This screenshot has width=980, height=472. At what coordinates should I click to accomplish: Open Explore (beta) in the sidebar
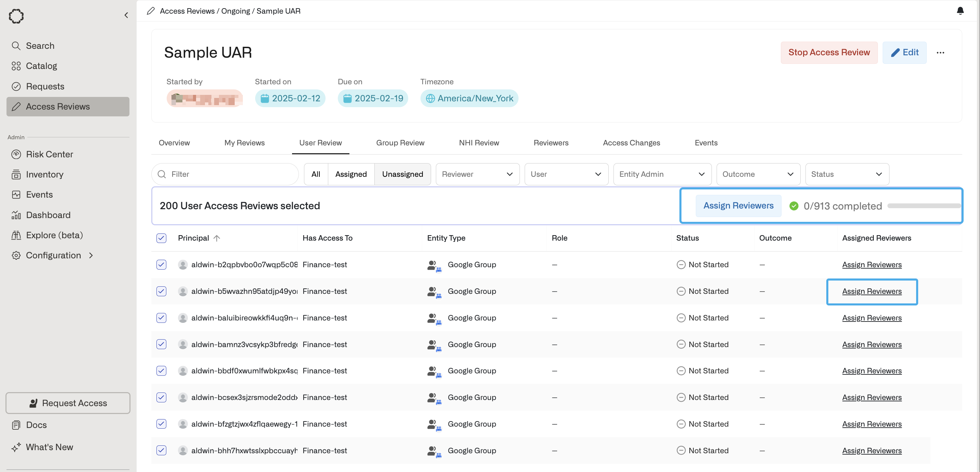coord(54,235)
